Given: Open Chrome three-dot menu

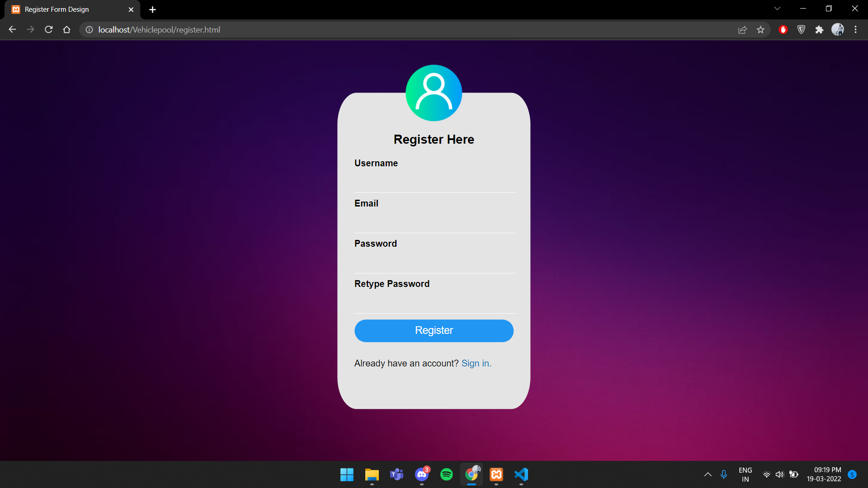Looking at the screenshot, I should 855,30.
